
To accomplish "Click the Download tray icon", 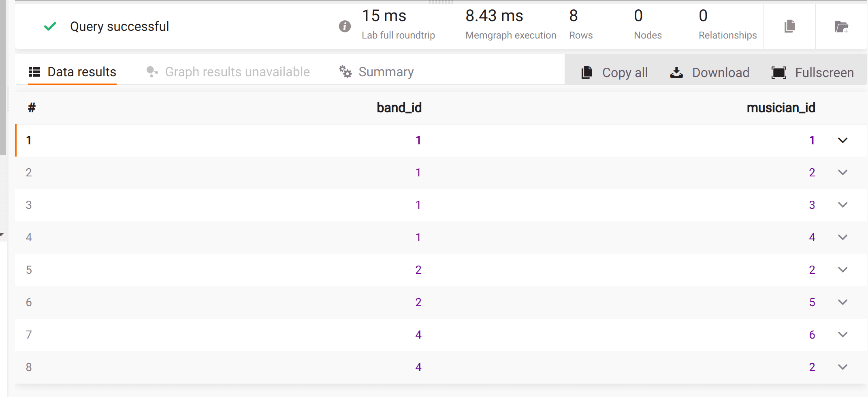I will pos(676,73).
